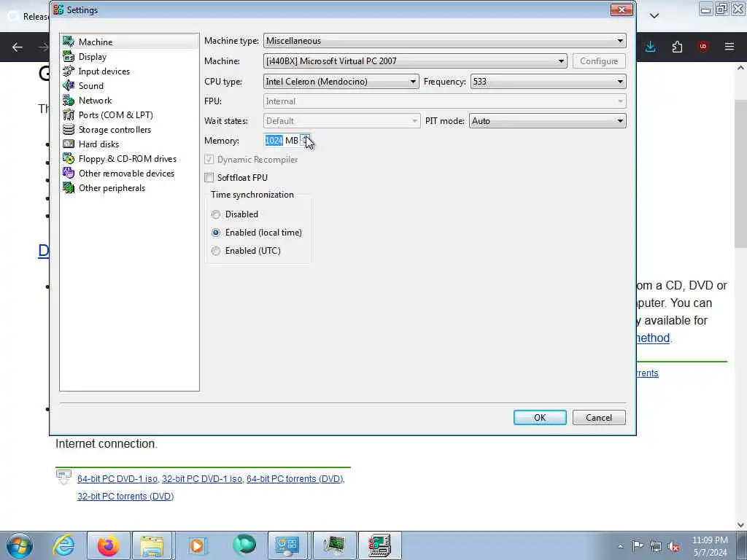Click the Memory spinner arrows
The height and width of the screenshot is (560, 747).
pos(306,141)
